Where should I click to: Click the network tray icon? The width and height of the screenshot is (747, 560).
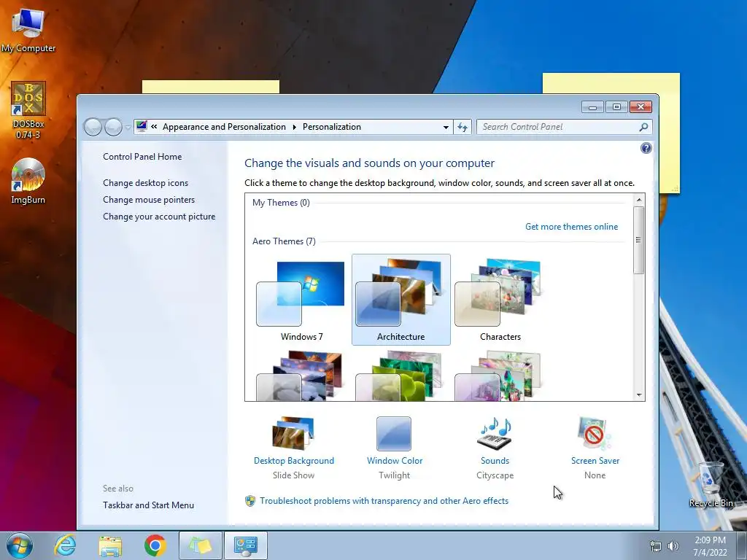tap(656, 546)
